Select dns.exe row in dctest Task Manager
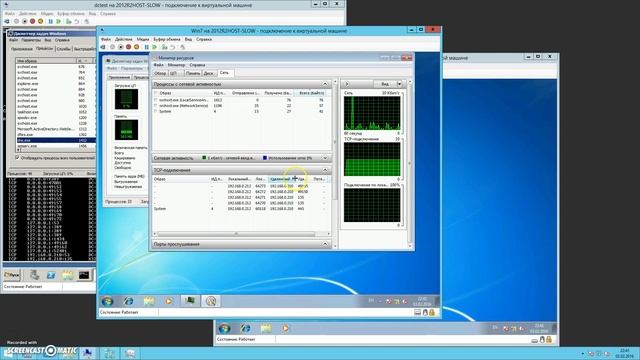 pos(56,140)
